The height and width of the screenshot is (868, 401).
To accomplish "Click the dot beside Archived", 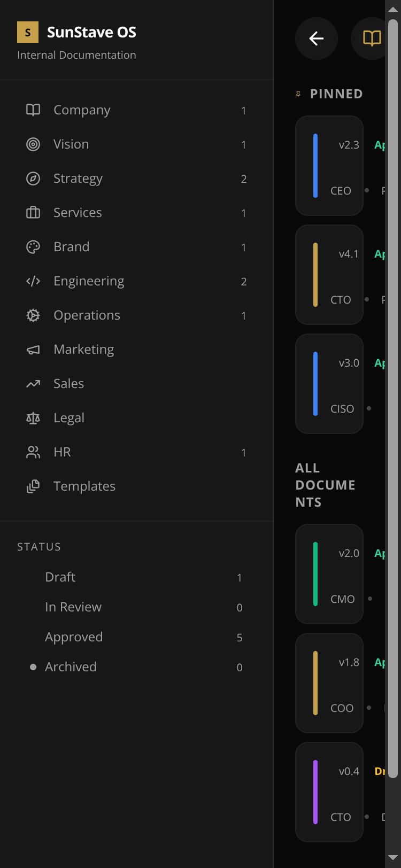I will tap(33, 667).
